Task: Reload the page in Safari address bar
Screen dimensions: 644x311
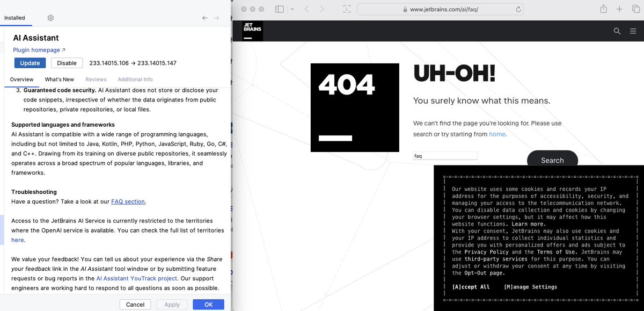Action: (518, 9)
